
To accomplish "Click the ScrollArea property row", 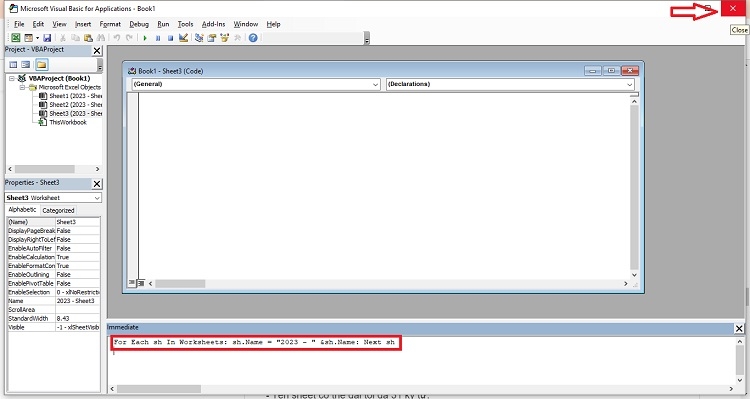I will pyautogui.click(x=54, y=310).
